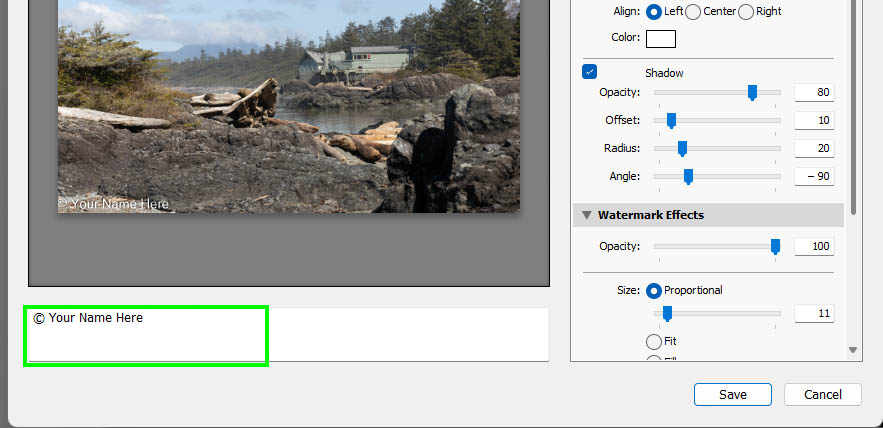The height and width of the screenshot is (428, 883).
Task: Click the Watermark Effects Opacity slider handle
Action: point(775,247)
